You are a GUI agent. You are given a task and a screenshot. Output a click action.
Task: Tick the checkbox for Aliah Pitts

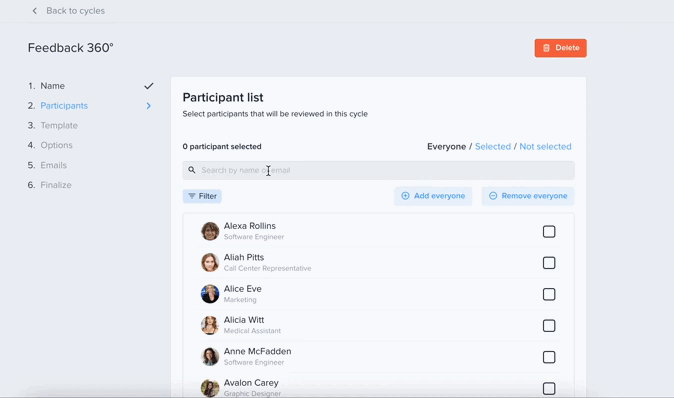[x=549, y=263]
